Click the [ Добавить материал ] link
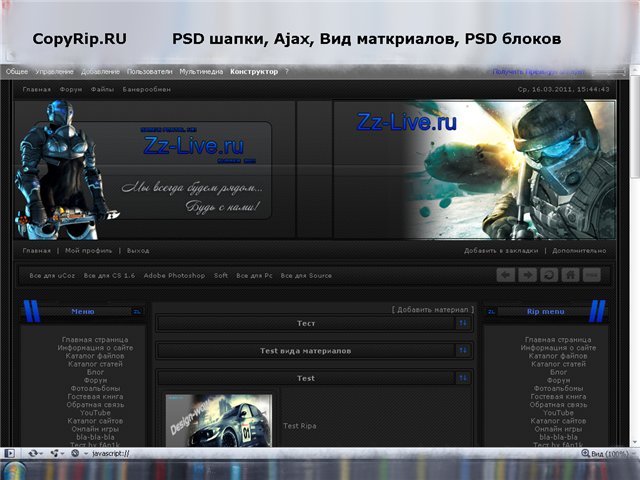The height and width of the screenshot is (480, 640). 433,309
